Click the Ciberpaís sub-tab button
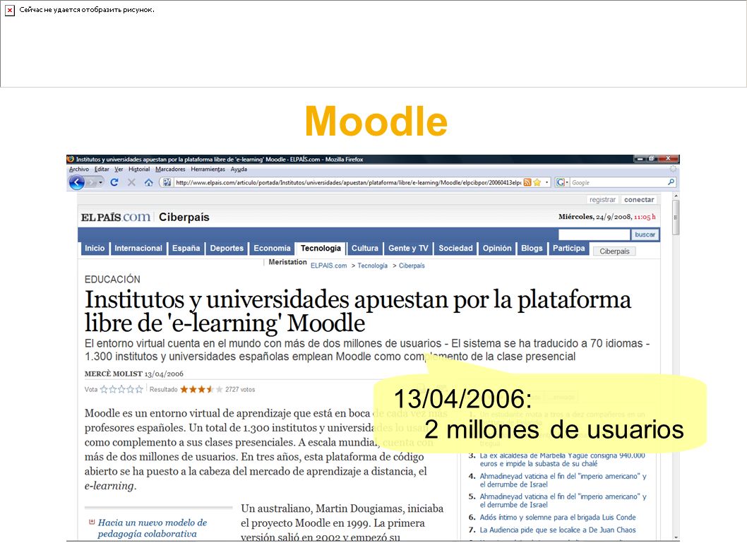 (614, 251)
